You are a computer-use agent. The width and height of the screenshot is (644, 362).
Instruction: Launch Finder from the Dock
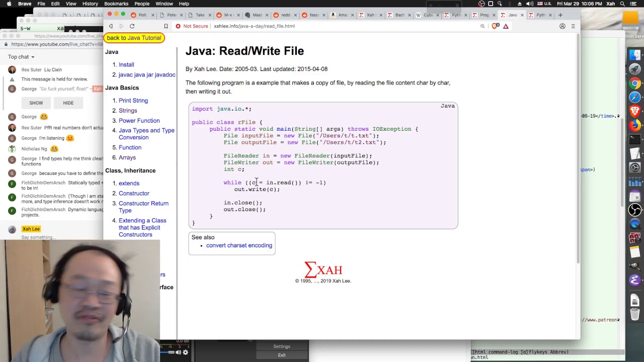tap(635, 55)
